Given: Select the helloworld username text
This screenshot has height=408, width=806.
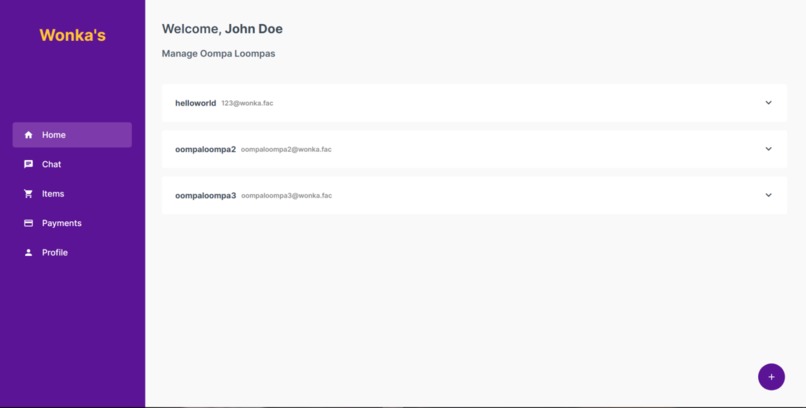Looking at the screenshot, I should click(x=195, y=103).
